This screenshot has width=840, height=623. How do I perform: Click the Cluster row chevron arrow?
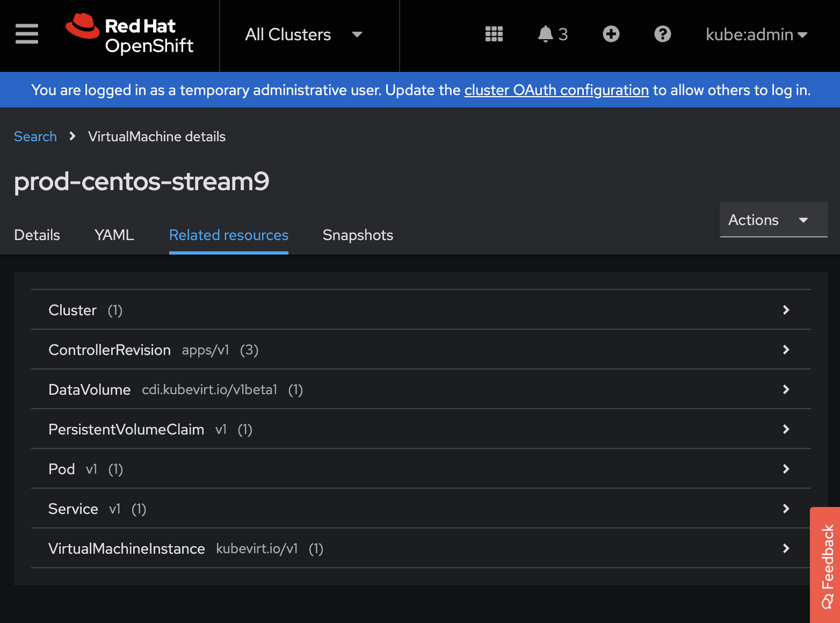point(786,310)
